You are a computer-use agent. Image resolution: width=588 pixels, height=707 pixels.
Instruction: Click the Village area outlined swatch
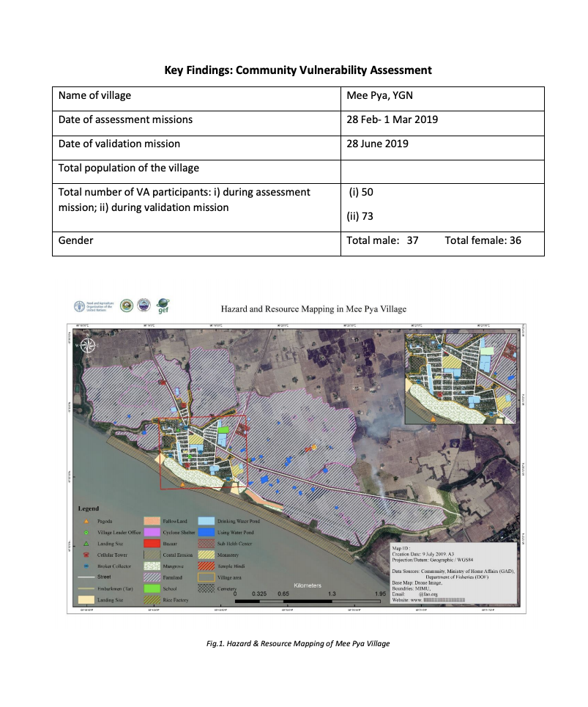[206, 577]
